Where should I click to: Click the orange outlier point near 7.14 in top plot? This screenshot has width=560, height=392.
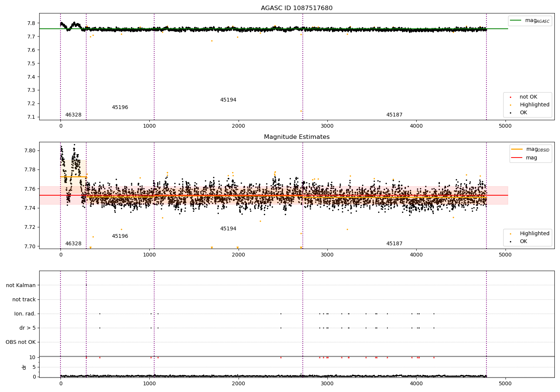click(x=301, y=111)
